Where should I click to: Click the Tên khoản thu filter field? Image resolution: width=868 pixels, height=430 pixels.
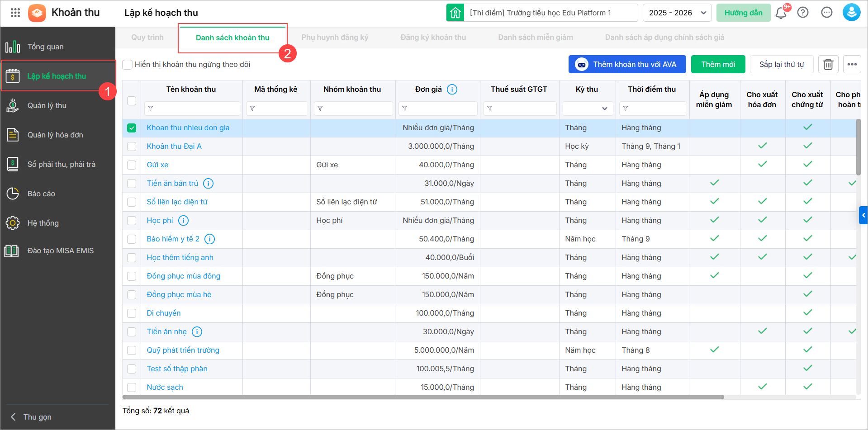(x=192, y=109)
